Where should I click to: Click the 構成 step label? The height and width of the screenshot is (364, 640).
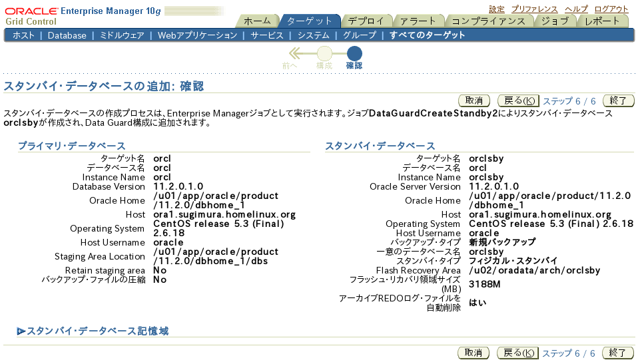click(324, 66)
